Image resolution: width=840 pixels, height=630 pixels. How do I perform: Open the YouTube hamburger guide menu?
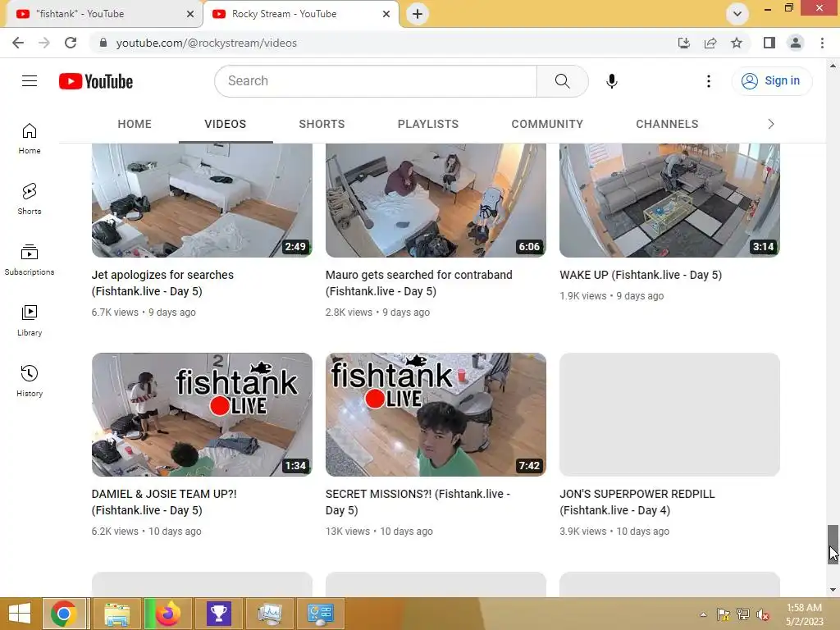(x=30, y=81)
